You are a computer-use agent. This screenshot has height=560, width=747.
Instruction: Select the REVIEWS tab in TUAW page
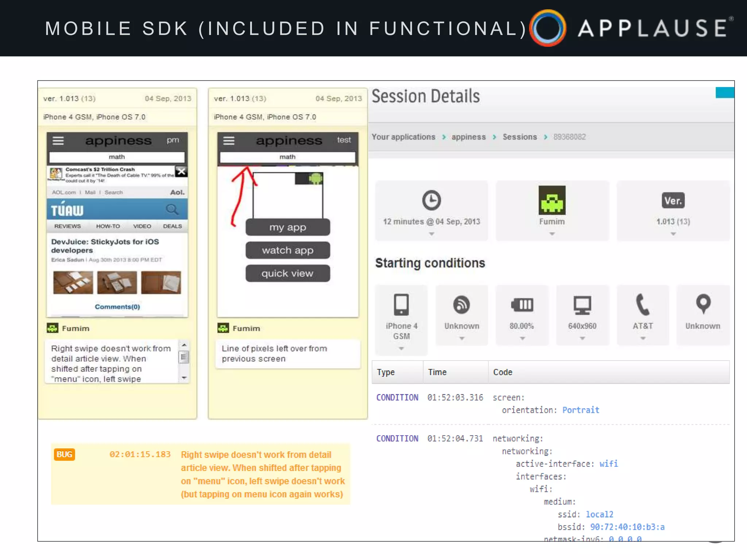click(x=67, y=226)
